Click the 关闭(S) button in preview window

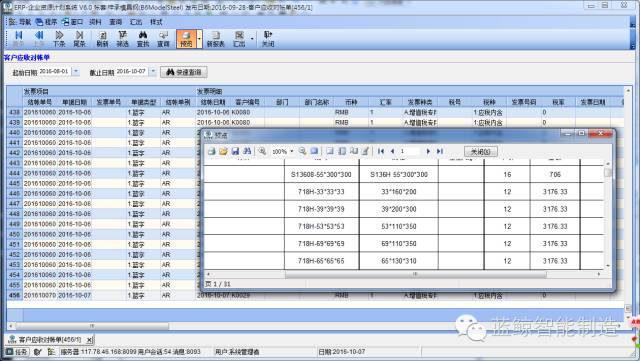click(x=481, y=152)
